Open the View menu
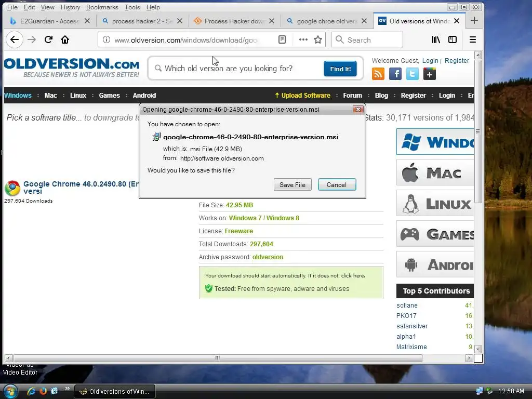 click(x=47, y=7)
